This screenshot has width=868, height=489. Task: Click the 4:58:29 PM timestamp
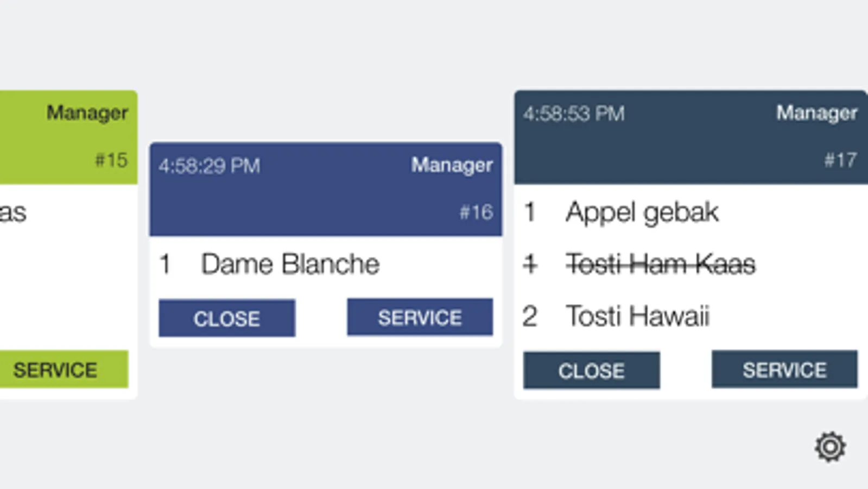coord(210,166)
